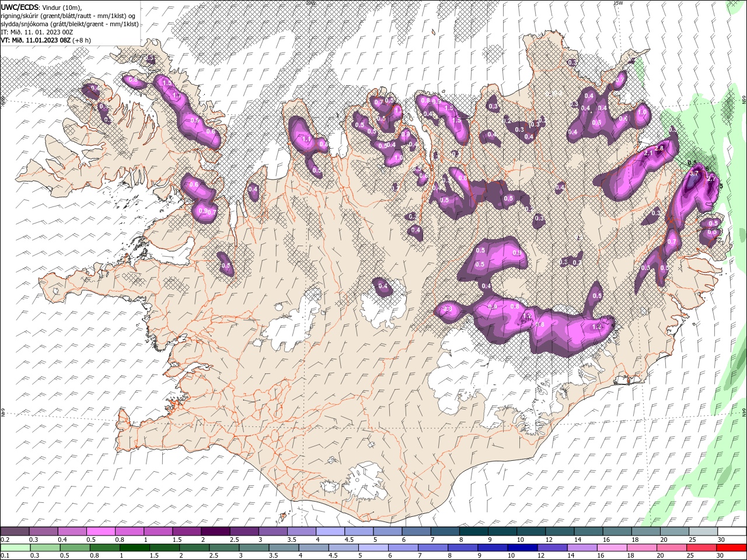This screenshot has width=747, height=560.
Task: Click the light grey 25 swatch in upper scale
Action: [702, 531]
